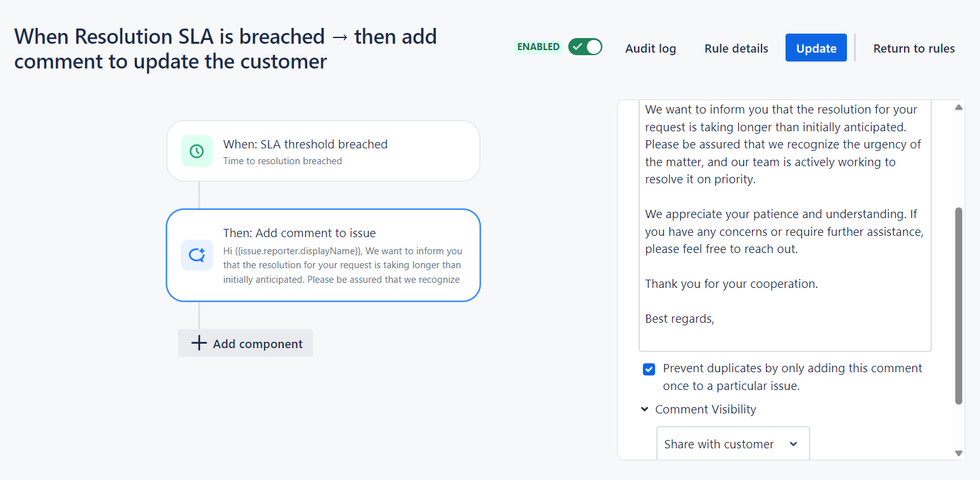Click the scroll down arrow in the panel
Image resolution: width=980 pixels, height=480 pixels.
click(x=958, y=453)
